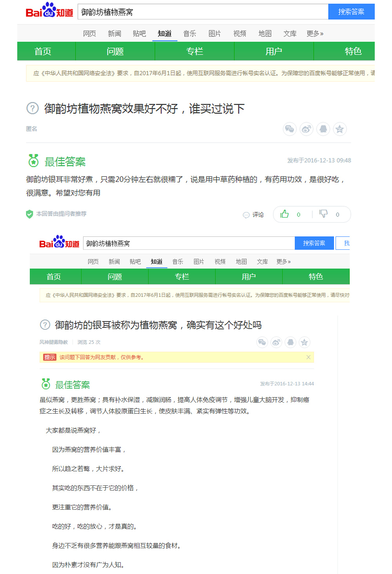The width and height of the screenshot is (392, 574).
Task: Click 匿名 asker label
Action: 32,129
